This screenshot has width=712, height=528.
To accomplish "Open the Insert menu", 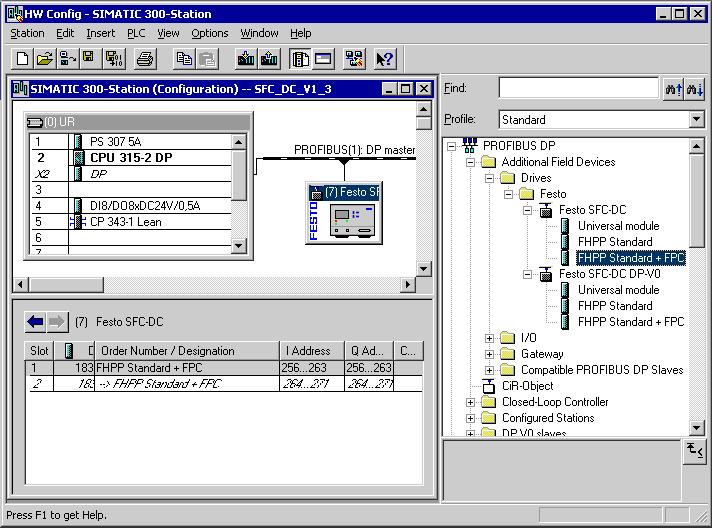I will [100, 34].
